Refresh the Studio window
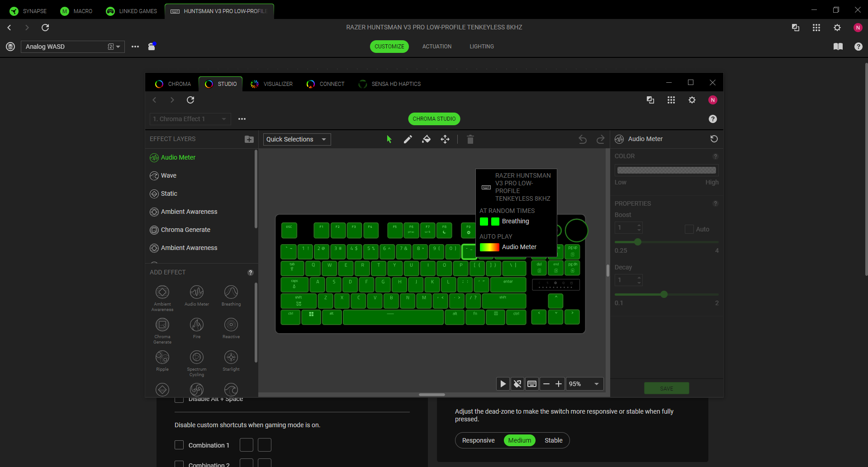 coord(190,100)
